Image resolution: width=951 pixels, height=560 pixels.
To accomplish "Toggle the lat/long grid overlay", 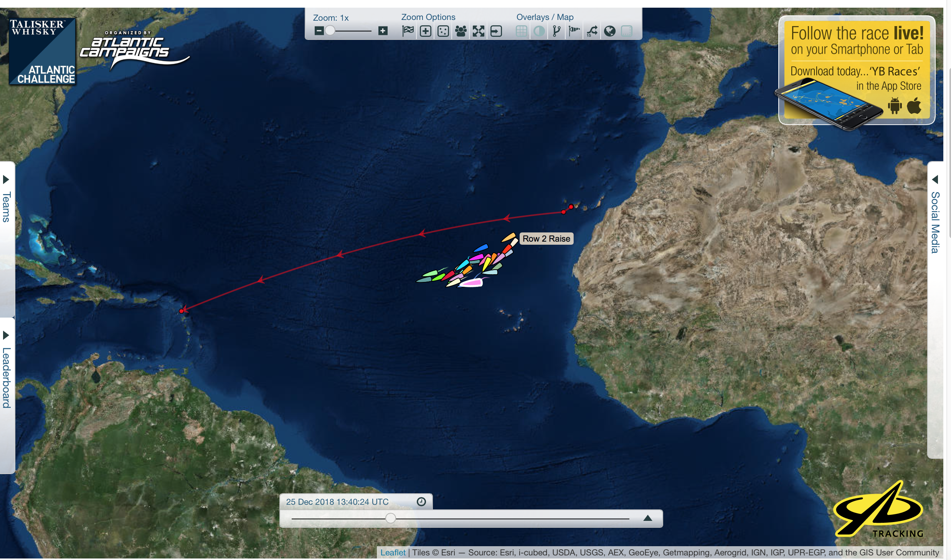I will [x=521, y=31].
